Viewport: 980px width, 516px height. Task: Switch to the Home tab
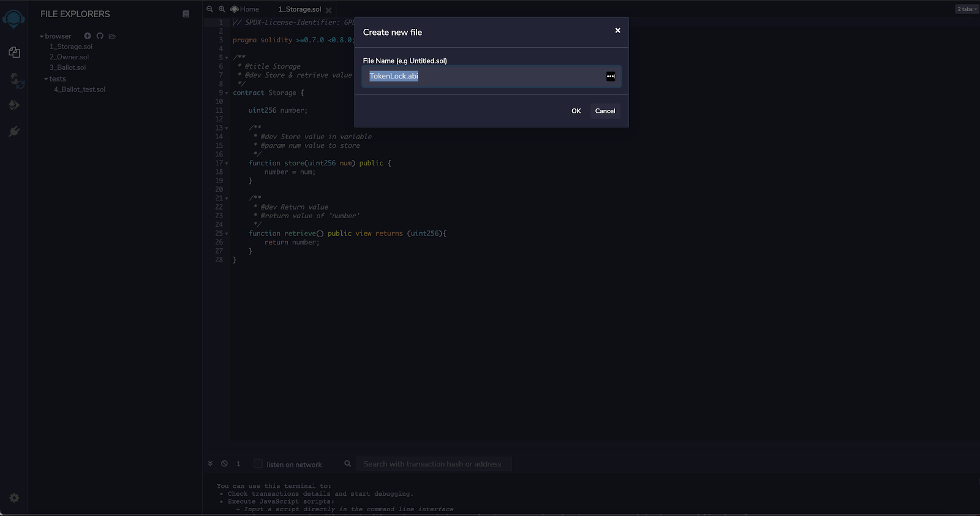[x=245, y=9]
